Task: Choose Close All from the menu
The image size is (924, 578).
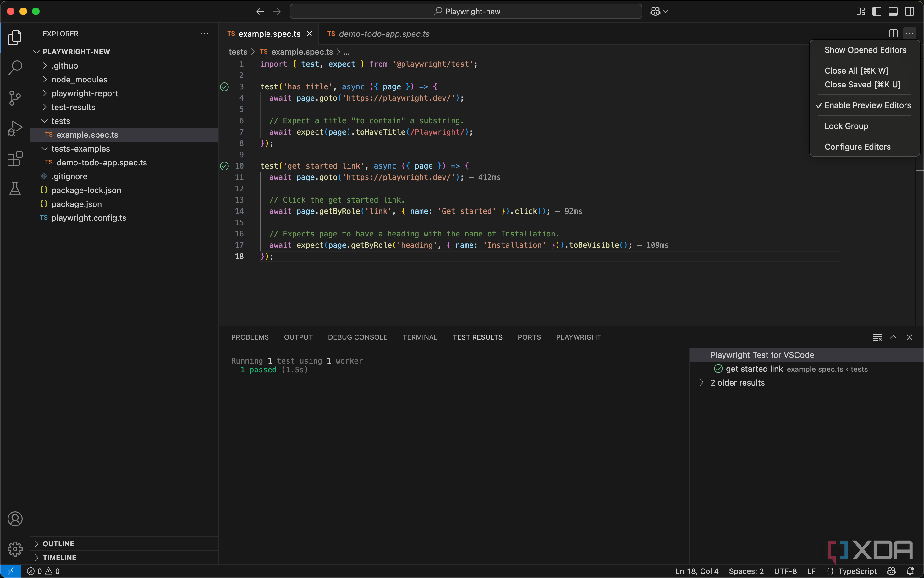Action: 864,71
